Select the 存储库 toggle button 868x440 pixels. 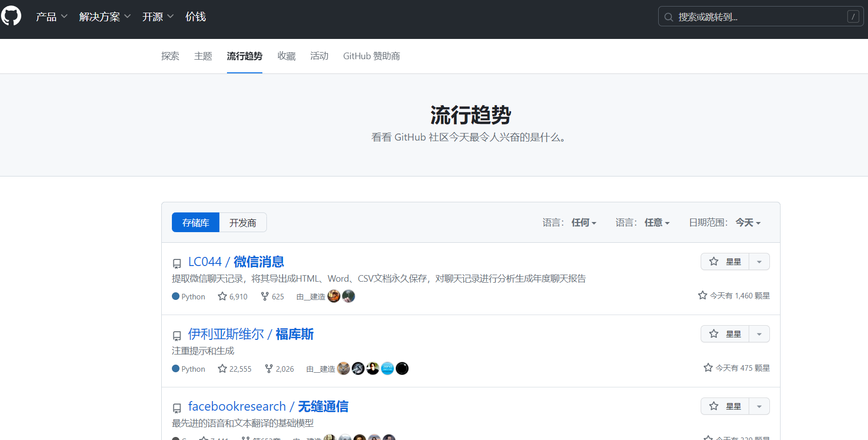[x=196, y=223]
